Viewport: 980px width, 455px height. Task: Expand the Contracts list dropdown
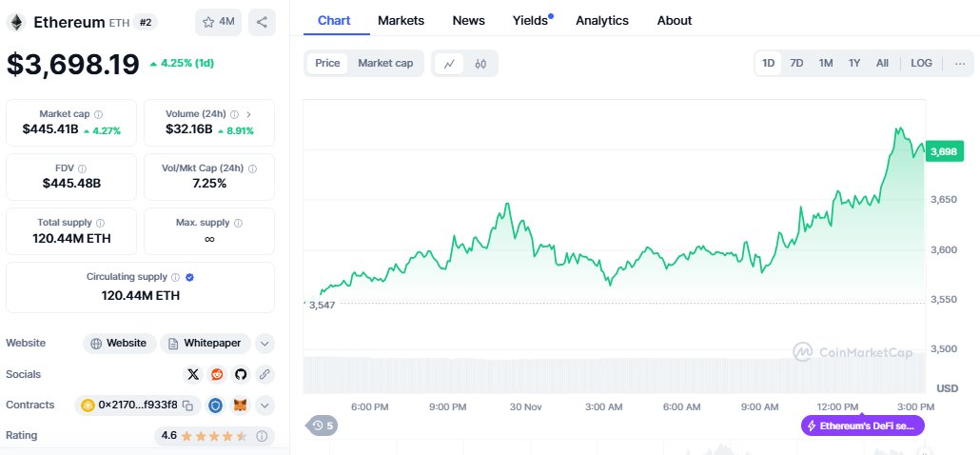pyautogui.click(x=265, y=406)
